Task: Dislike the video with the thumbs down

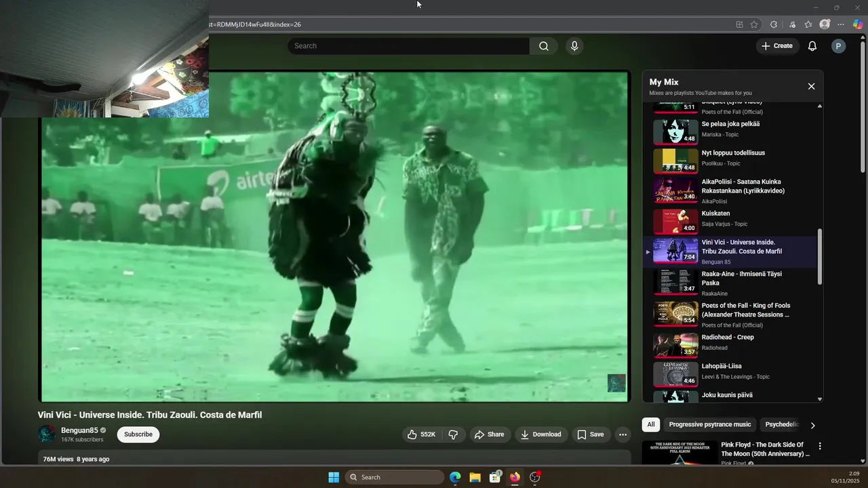Action: coord(453,434)
